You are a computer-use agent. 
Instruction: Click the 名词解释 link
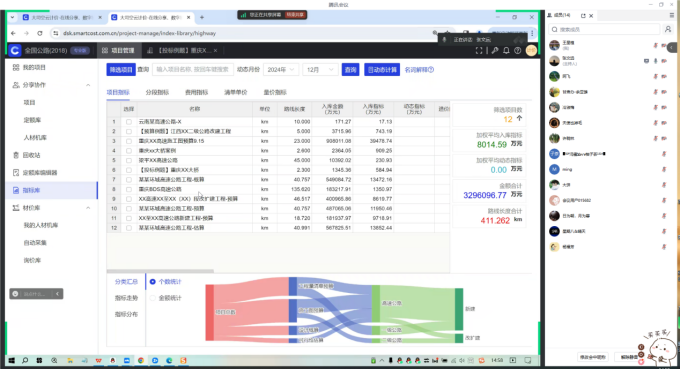click(x=419, y=70)
